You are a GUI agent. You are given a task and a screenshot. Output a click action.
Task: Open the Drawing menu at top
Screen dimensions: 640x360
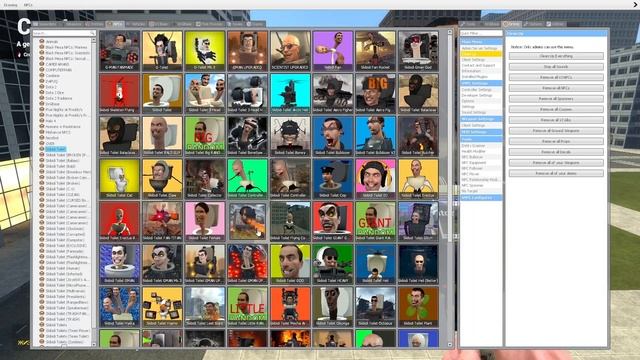[x=11, y=5]
